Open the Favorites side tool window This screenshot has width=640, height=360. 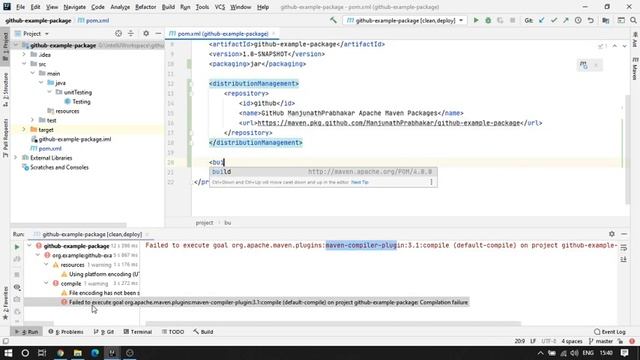5,303
